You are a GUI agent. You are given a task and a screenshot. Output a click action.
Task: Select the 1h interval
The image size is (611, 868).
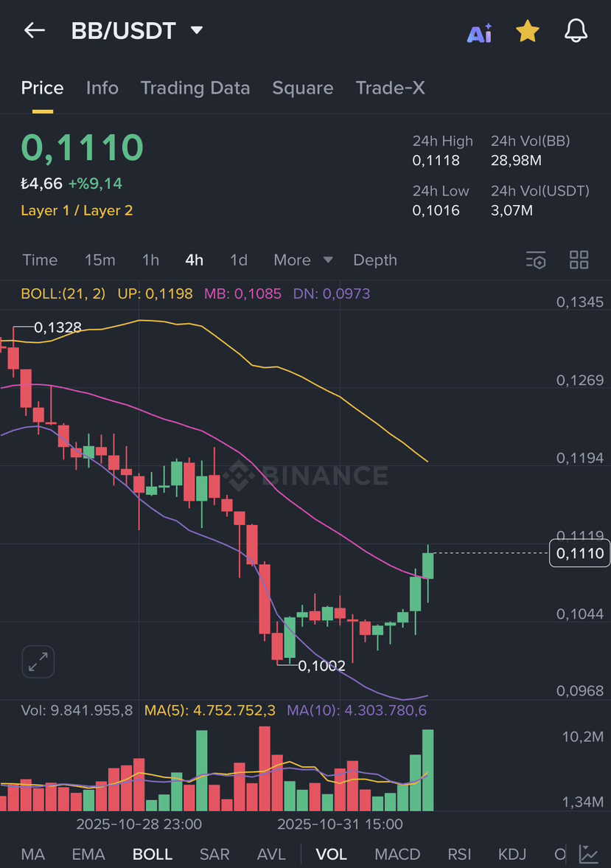[150, 260]
